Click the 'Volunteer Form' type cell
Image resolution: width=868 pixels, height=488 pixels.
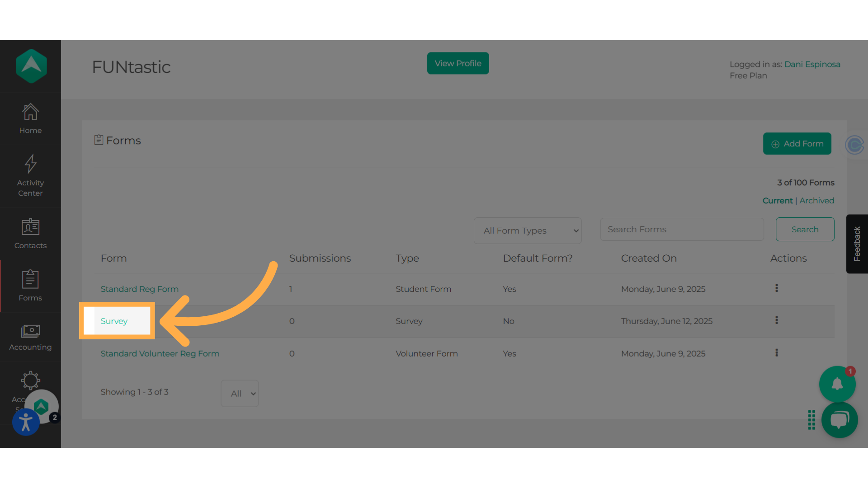426,353
